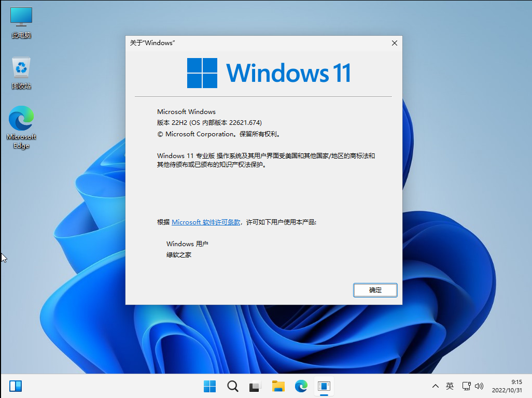Open the Microsoft 软件许可条款 link
Image resolution: width=532 pixels, height=398 pixels.
(x=206, y=222)
